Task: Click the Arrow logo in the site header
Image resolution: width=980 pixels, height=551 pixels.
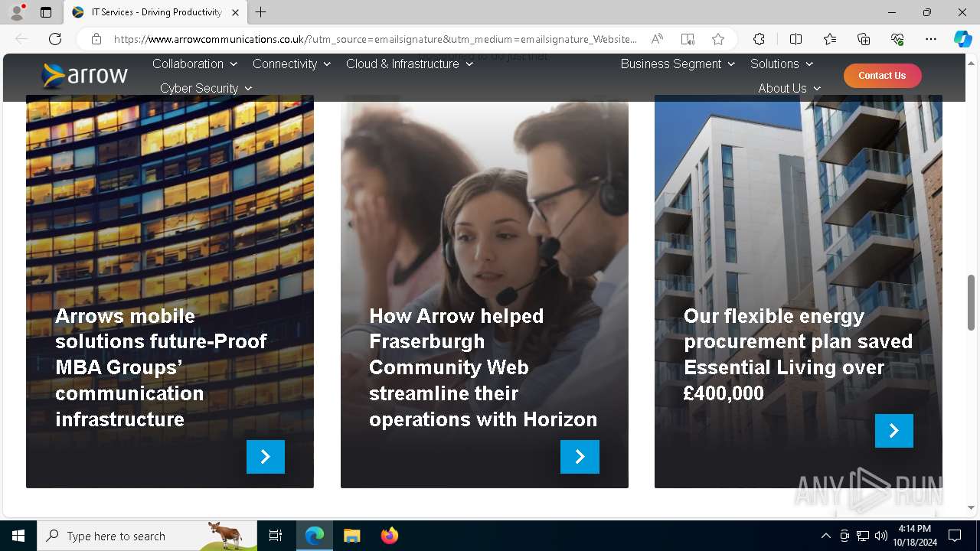Action: pyautogui.click(x=85, y=75)
